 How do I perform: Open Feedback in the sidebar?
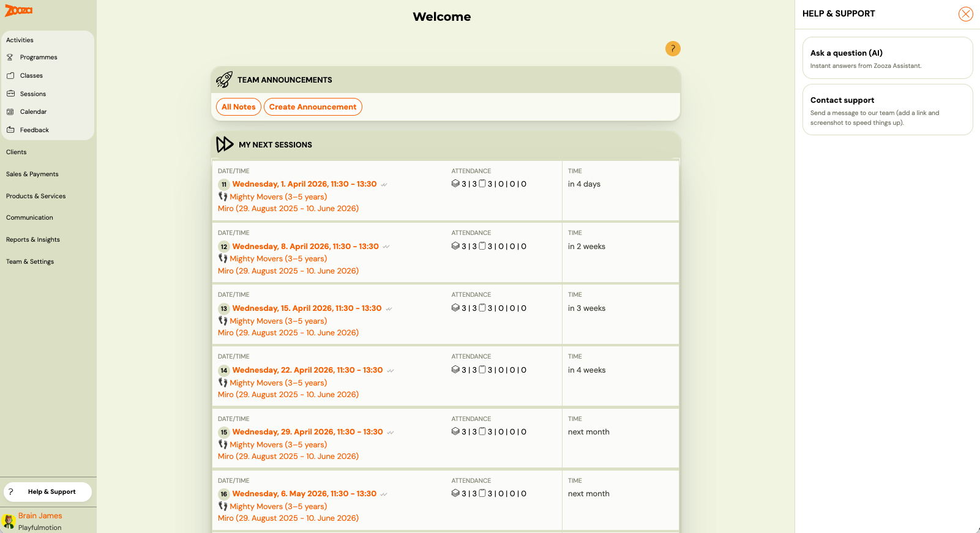34,130
